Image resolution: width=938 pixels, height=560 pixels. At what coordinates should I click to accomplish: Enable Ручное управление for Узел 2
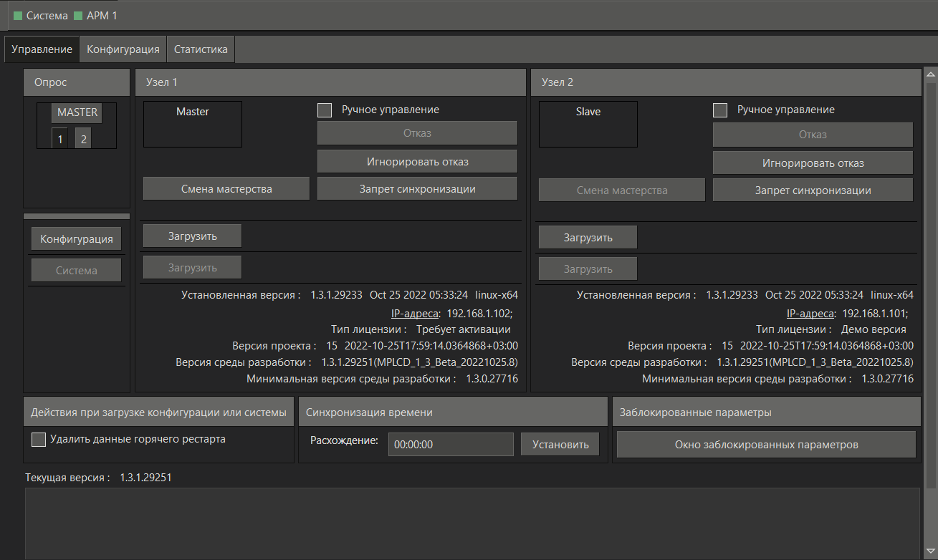tap(720, 110)
